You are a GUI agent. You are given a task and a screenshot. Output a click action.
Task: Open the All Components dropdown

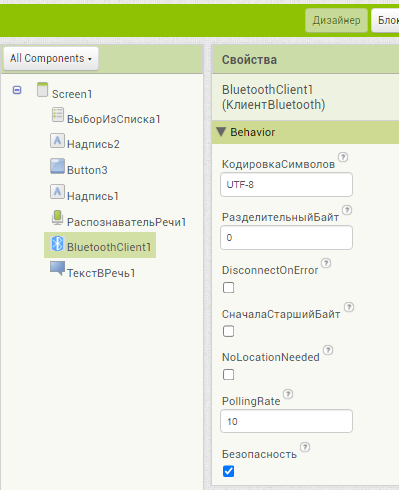51,58
